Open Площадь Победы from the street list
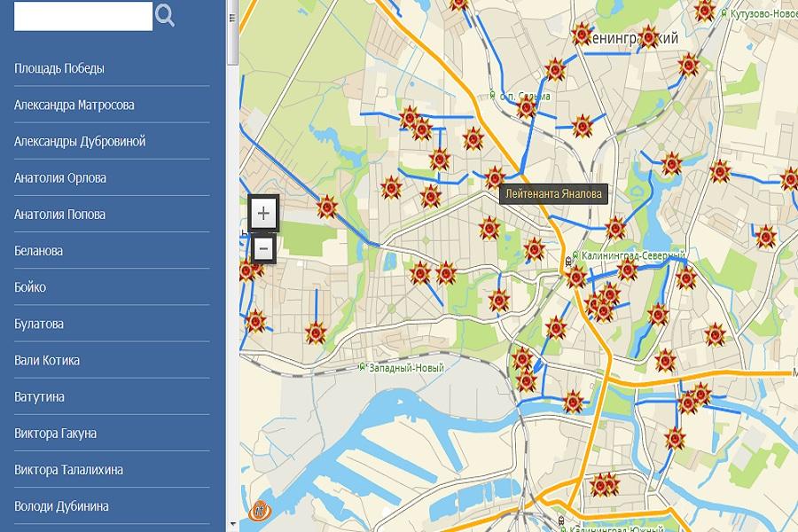The image size is (798, 532). [x=59, y=68]
